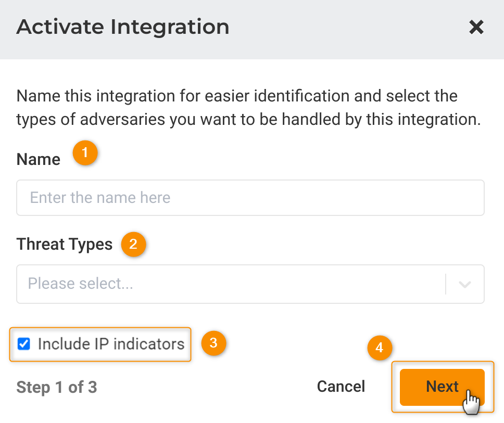Click the divider beside the dropdown chevron
504x423 pixels.
(x=446, y=284)
